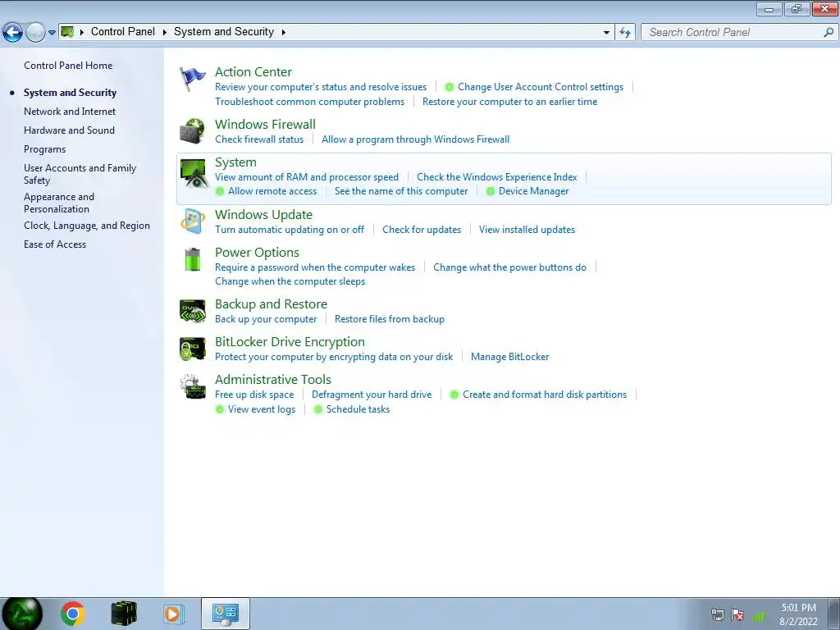Select Network and Internet in sidebar
Image resolution: width=840 pixels, height=630 pixels.
[x=70, y=112]
